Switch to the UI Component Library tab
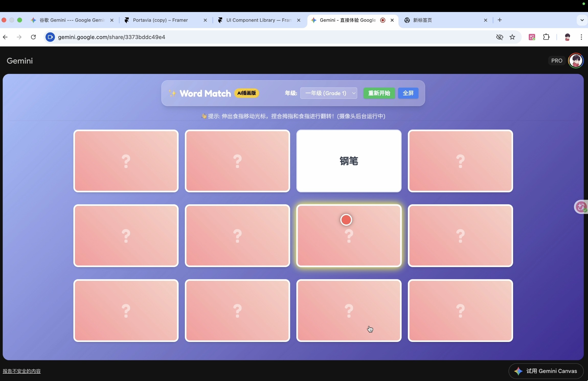Viewport: 588px width, 381px height. (x=258, y=20)
